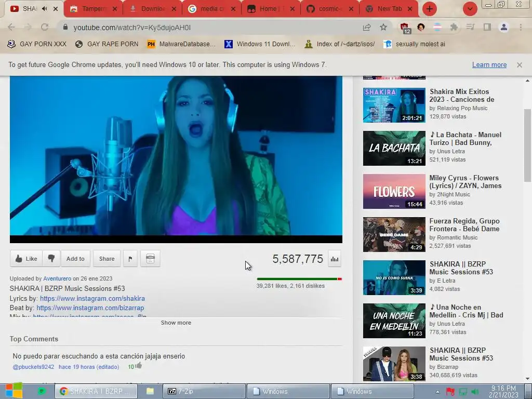Go back using the browser back arrow

point(11,27)
